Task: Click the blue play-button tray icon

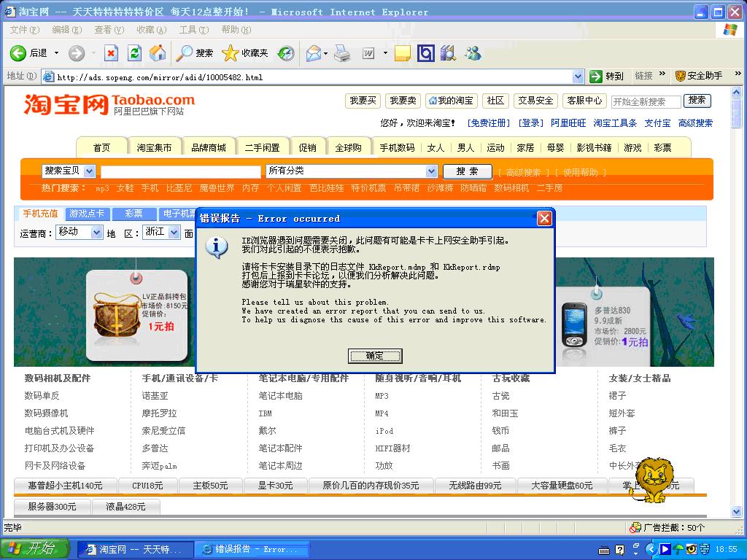Action: point(665,549)
